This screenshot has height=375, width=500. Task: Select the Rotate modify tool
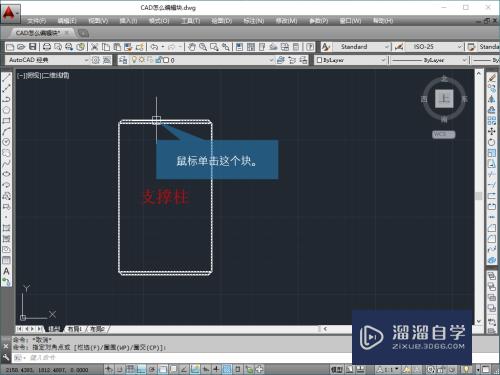pos(492,142)
